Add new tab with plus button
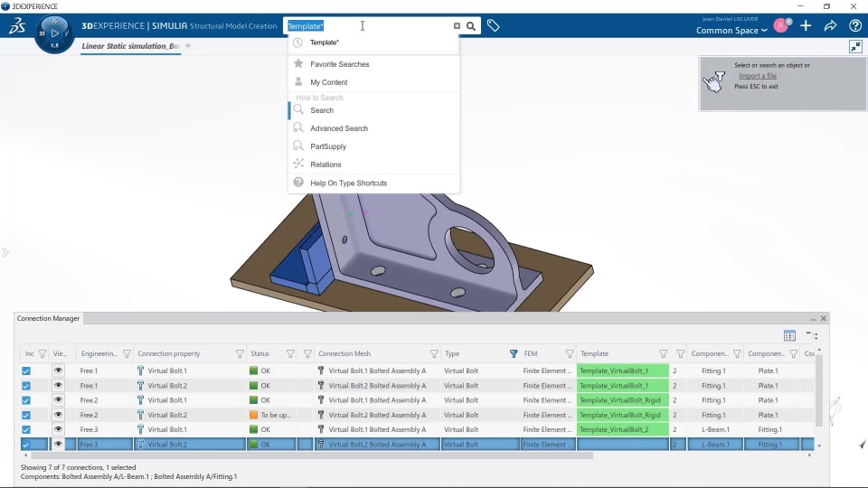The image size is (868, 488). [188, 46]
